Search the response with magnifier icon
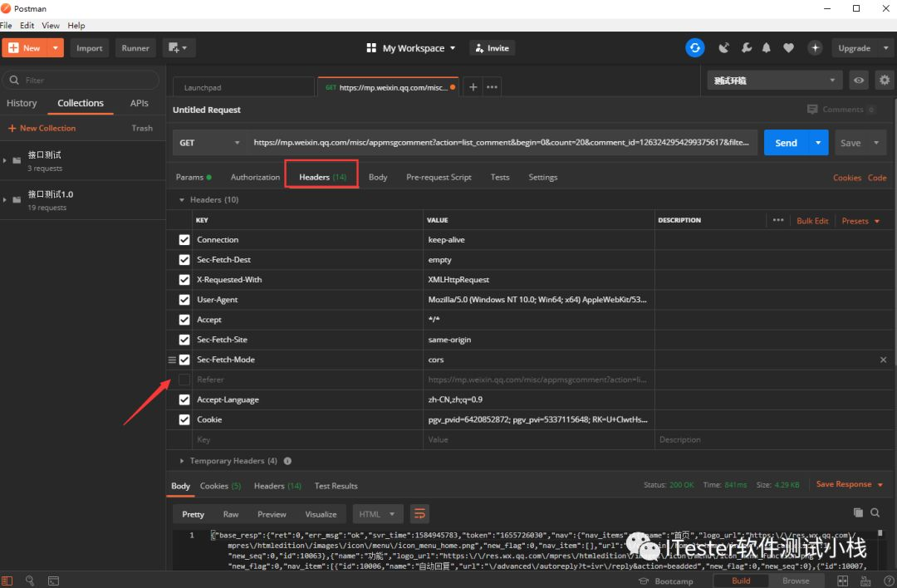The height and width of the screenshot is (588, 897). [x=875, y=512]
